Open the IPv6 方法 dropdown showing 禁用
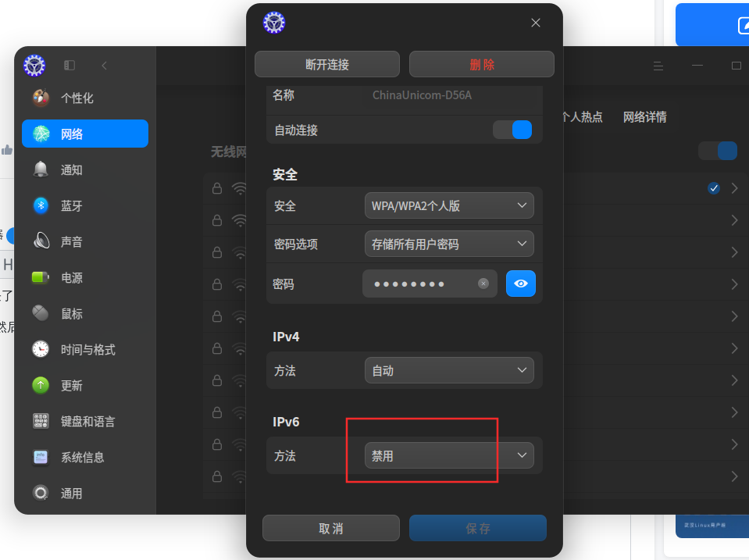The width and height of the screenshot is (749, 560). (449, 455)
